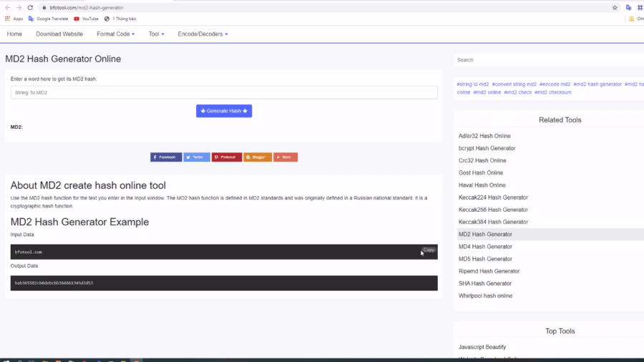Click the String To MD2 input field

224,92
